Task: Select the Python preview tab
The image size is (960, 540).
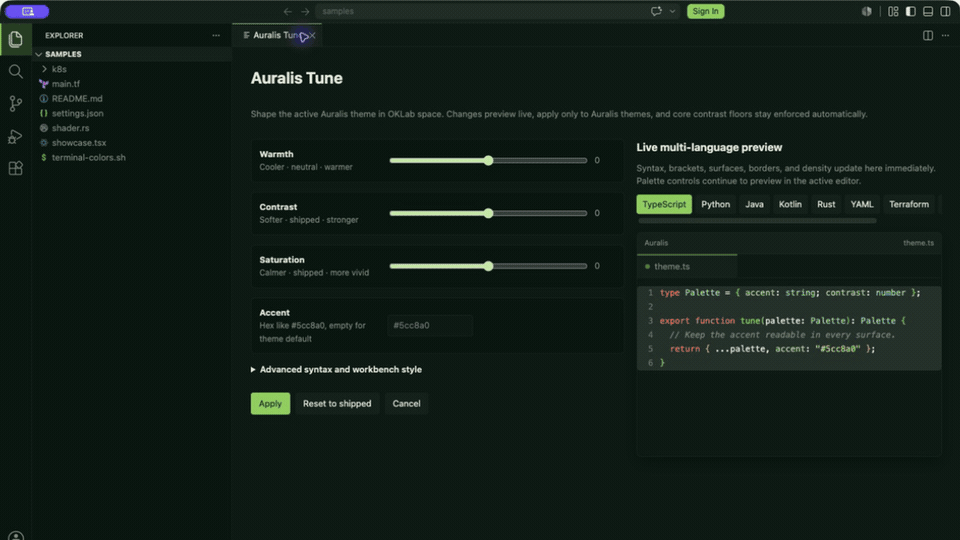Action: coord(715,204)
